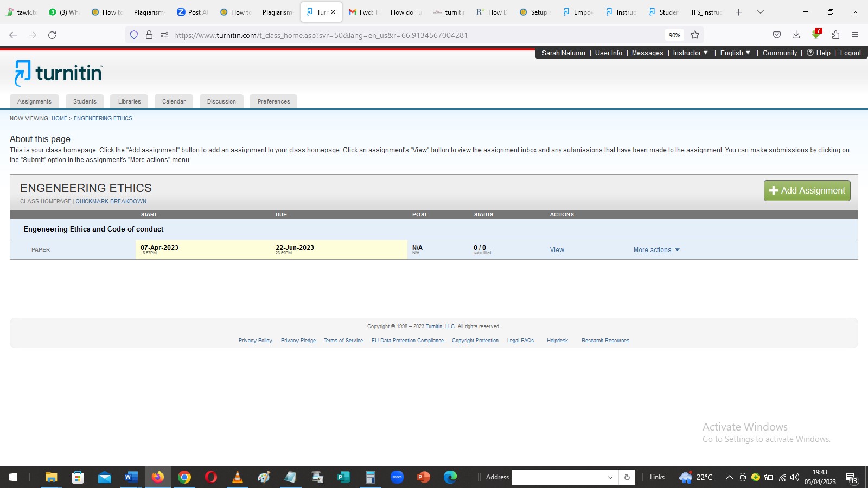Click the Turnitin logo
868x488 pixels.
(x=59, y=73)
